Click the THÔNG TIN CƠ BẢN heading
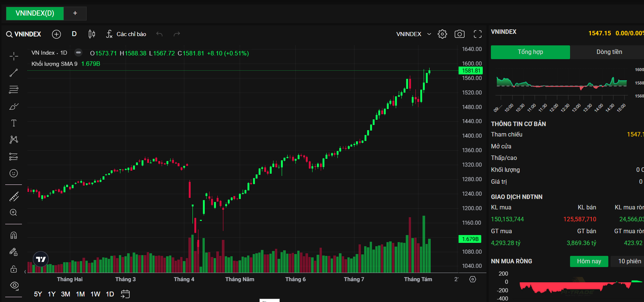The height and width of the screenshot is (302, 644). pos(518,124)
